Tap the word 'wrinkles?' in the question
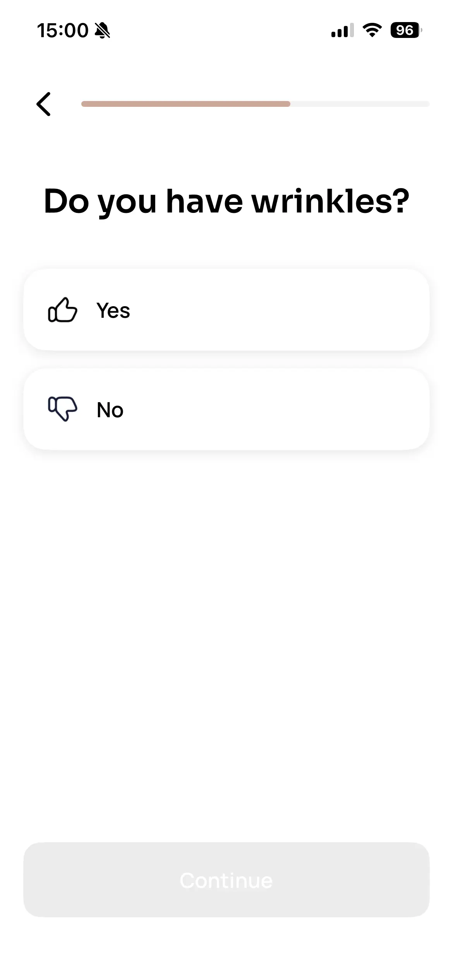453x980 pixels. pyautogui.click(x=331, y=201)
